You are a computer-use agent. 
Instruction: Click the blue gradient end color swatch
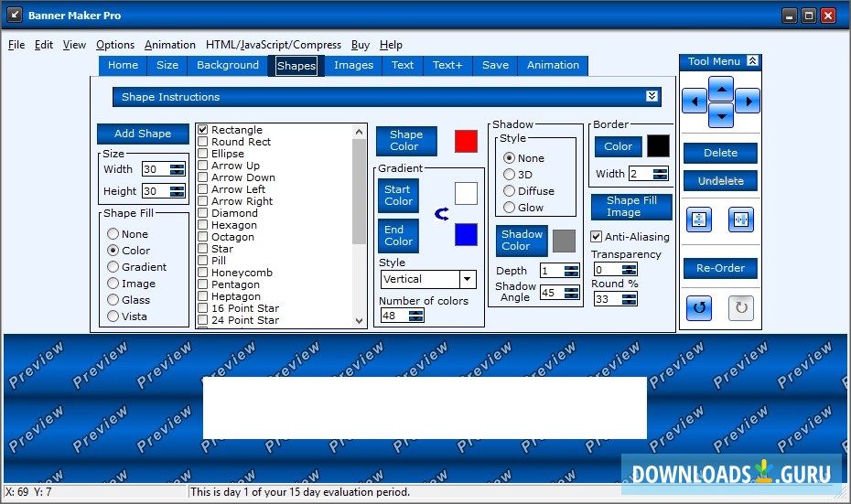click(466, 234)
